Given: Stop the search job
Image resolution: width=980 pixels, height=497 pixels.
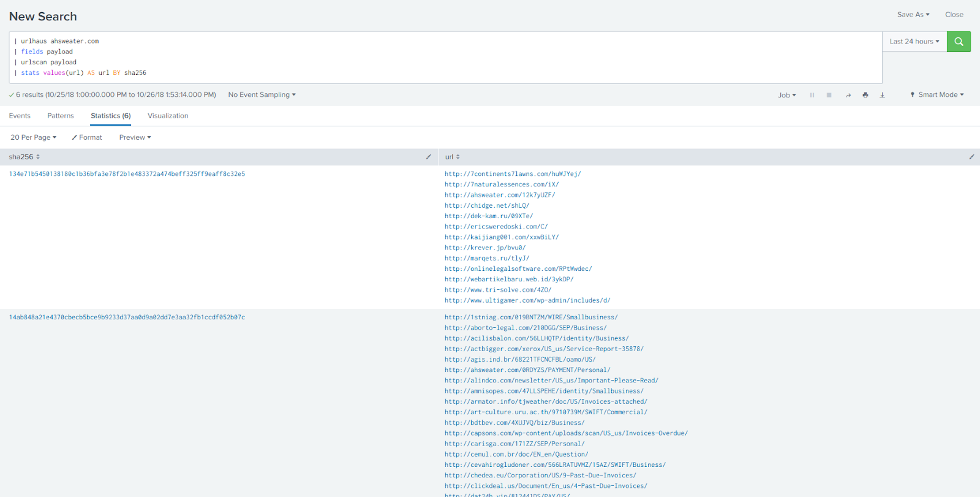Looking at the screenshot, I should (829, 95).
